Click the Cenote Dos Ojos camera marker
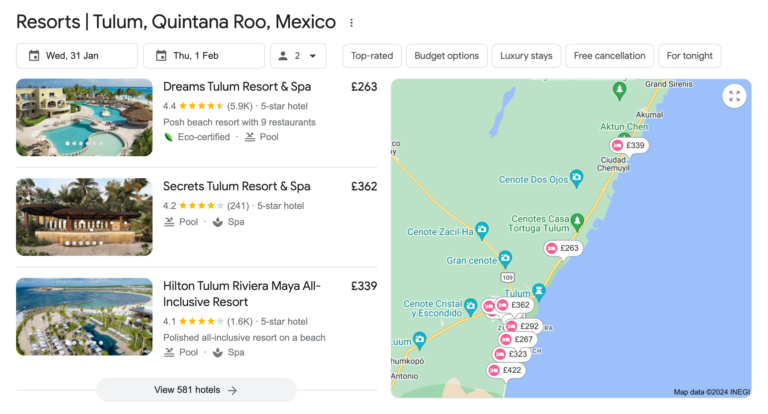The image size is (768, 414). [576, 178]
